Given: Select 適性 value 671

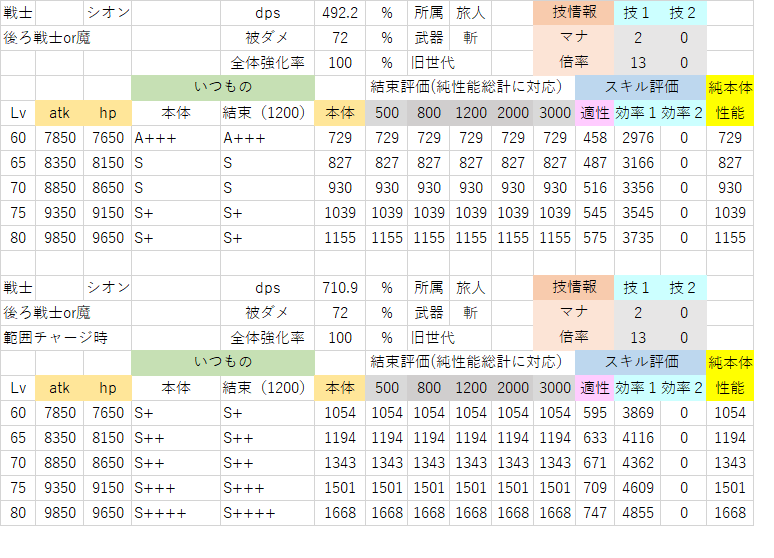Looking at the screenshot, I should tap(594, 463).
